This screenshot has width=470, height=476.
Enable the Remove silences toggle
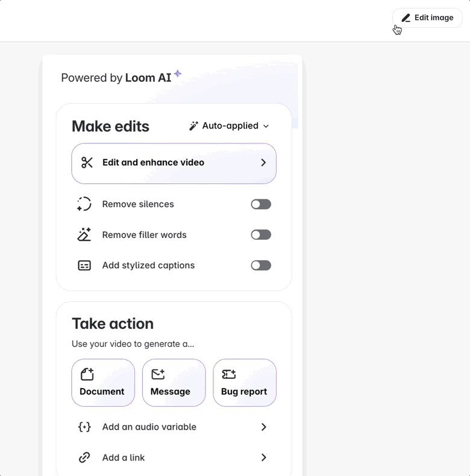click(x=261, y=204)
